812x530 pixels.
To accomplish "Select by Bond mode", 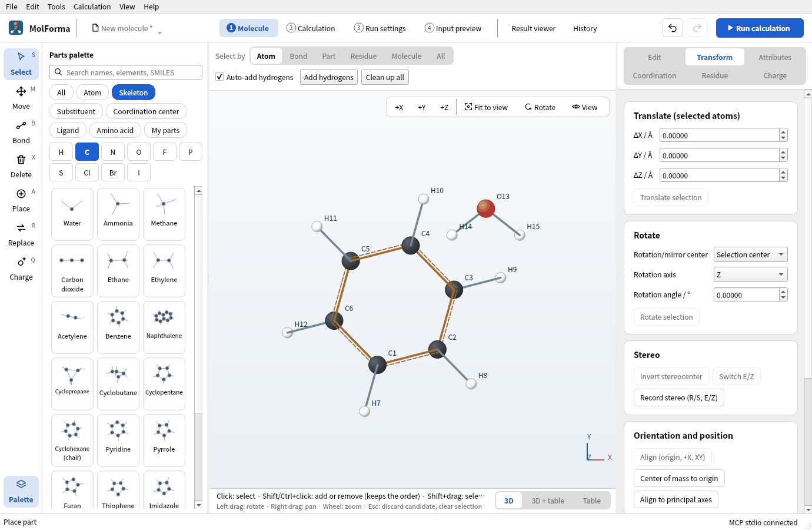I will (x=298, y=56).
